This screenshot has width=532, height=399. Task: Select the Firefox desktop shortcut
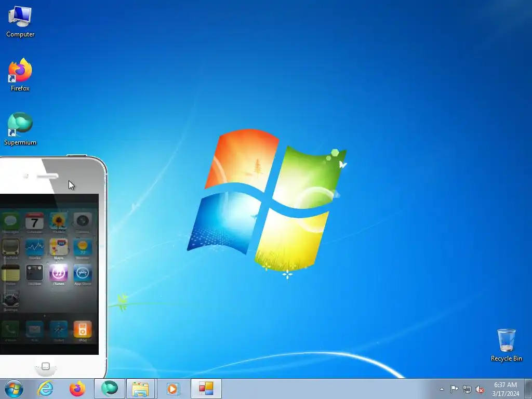click(x=20, y=75)
